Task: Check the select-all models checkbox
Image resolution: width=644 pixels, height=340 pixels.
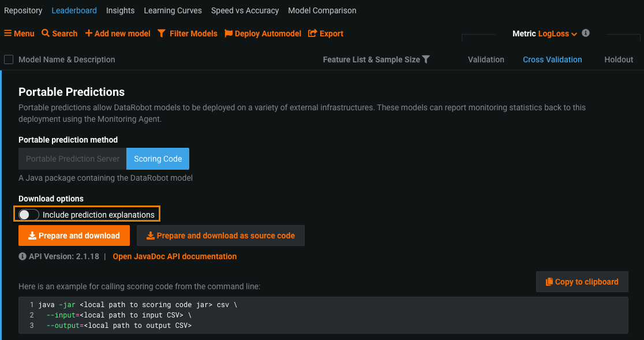Action: coord(9,59)
